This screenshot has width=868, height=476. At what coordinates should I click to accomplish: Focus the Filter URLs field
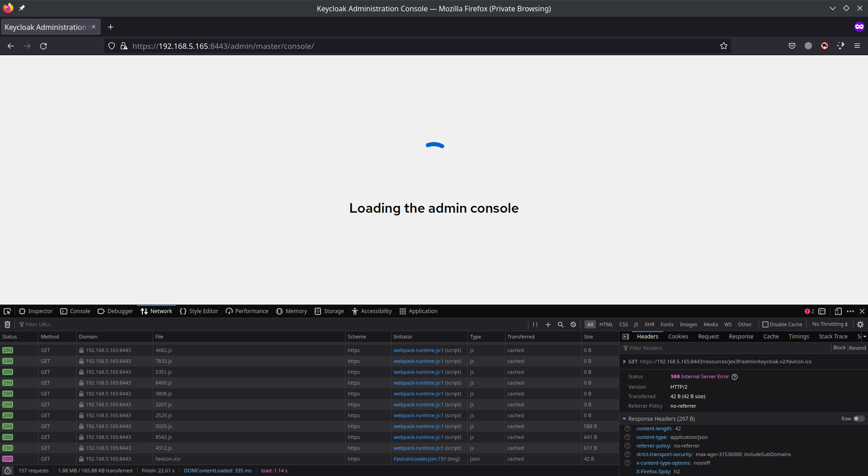coord(271,324)
